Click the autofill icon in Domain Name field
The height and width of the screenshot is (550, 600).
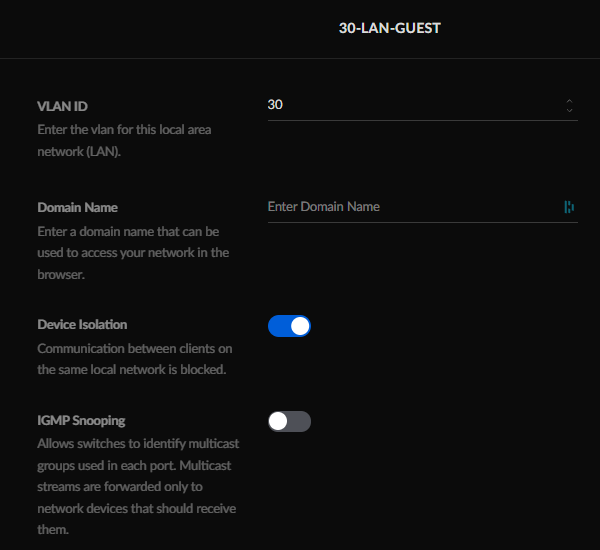569,207
